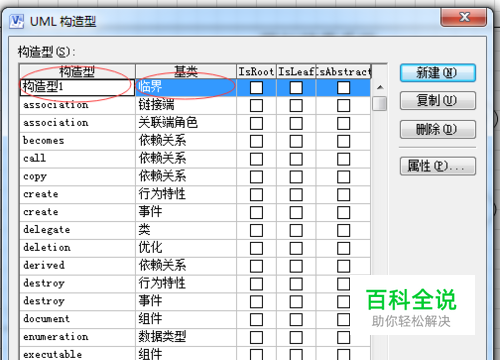Select the copy stereotype name
Viewport: 500px width, 360px height.
pyautogui.click(x=35, y=177)
